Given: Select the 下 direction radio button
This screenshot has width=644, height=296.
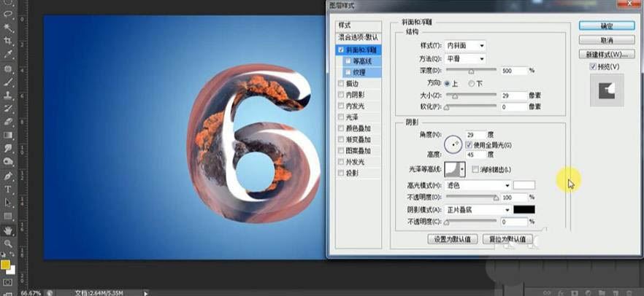Looking at the screenshot, I should tap(472, 84).
